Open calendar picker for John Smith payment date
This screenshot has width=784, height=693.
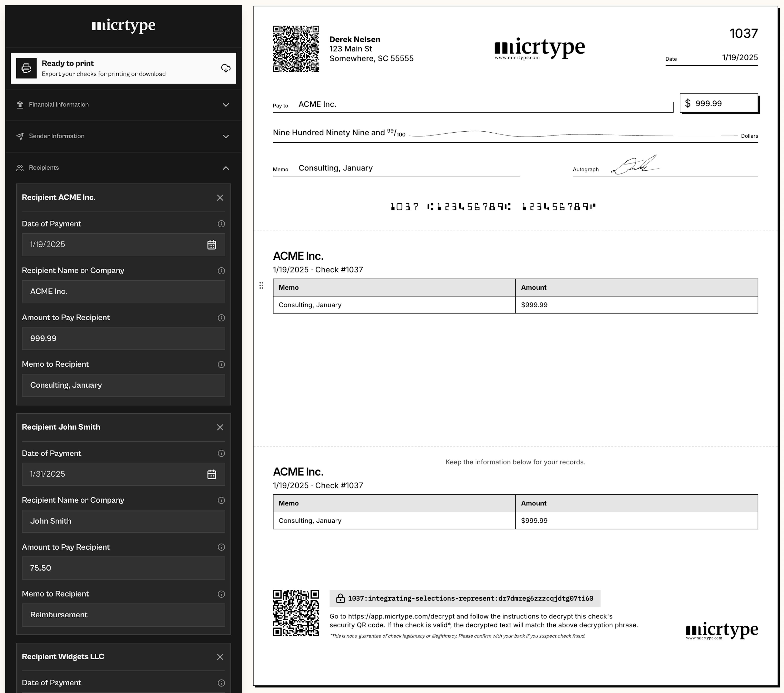coord(212,474)
